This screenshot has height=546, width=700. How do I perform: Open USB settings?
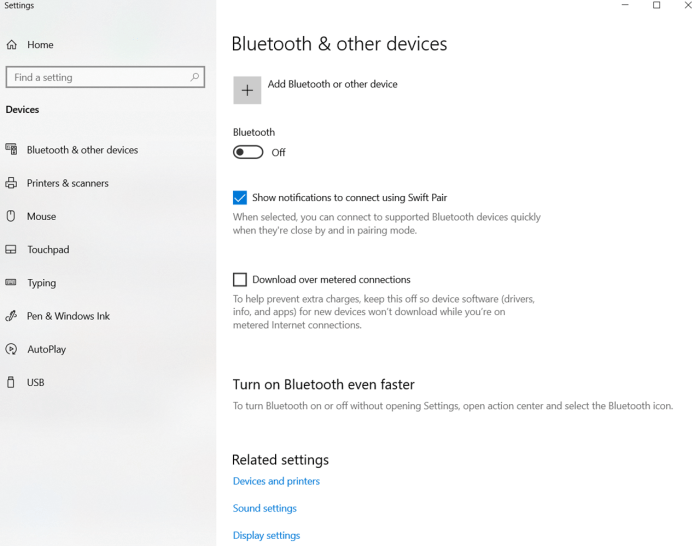35,382
